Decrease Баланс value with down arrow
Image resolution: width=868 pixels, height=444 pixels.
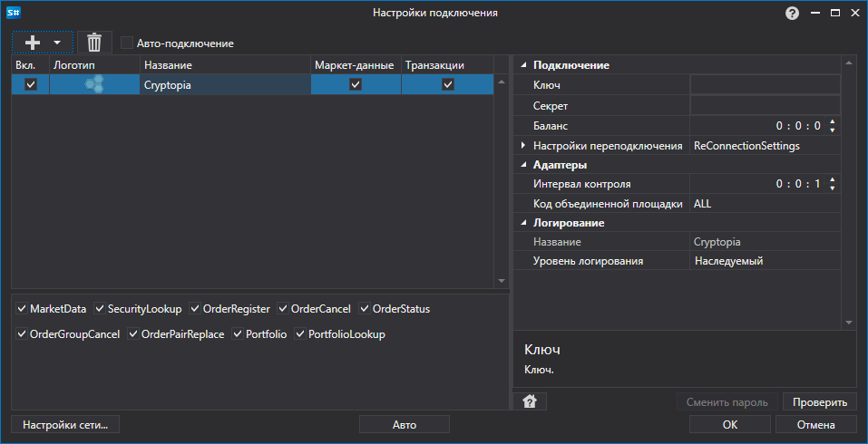832,130
